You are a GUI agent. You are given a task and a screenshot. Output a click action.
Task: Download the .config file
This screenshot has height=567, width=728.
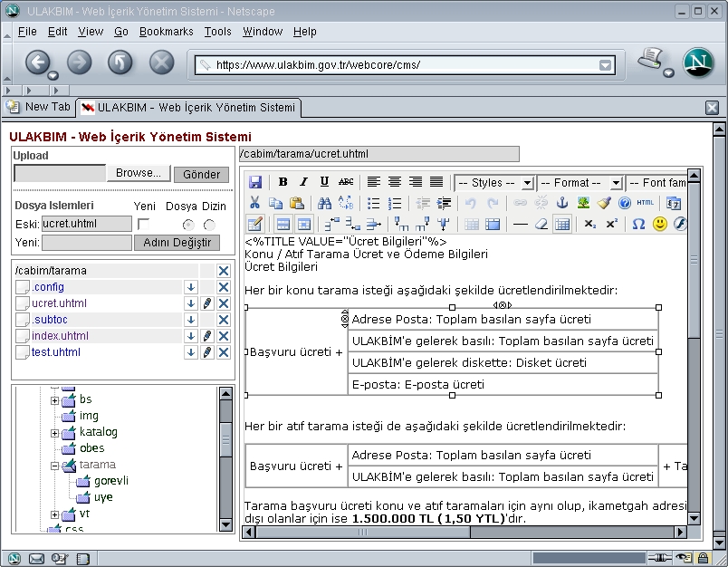[x=191, y=287]
